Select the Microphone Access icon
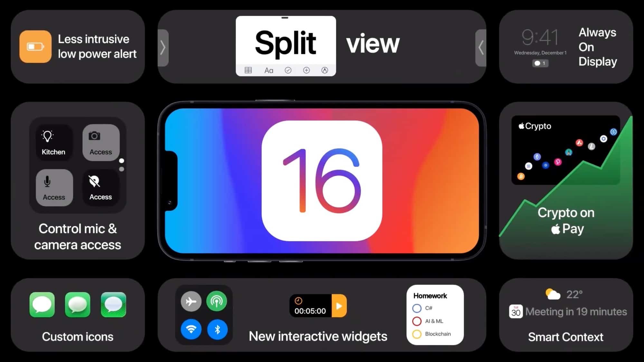This screenshot has height=362, width=644. point(53,186)
